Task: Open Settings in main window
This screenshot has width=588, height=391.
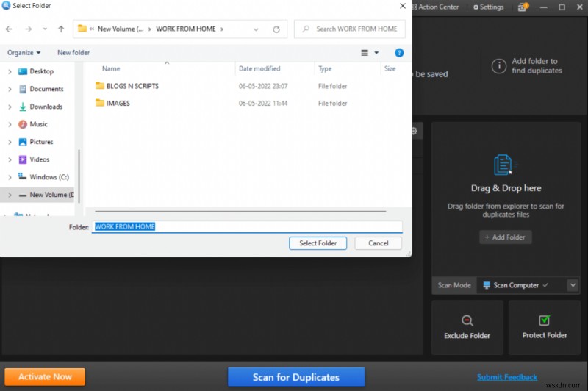Action: point(488,7)
